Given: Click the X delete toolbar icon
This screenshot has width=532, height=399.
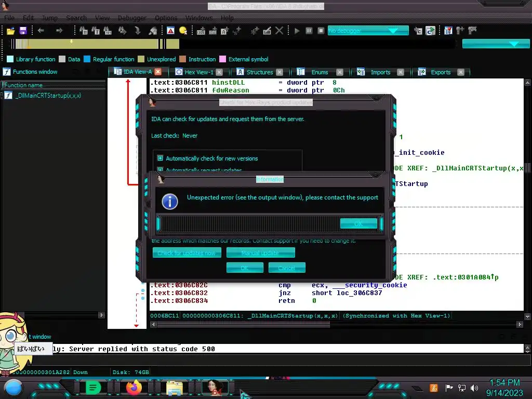Looking at the screenshot, I should coord(279,31).
